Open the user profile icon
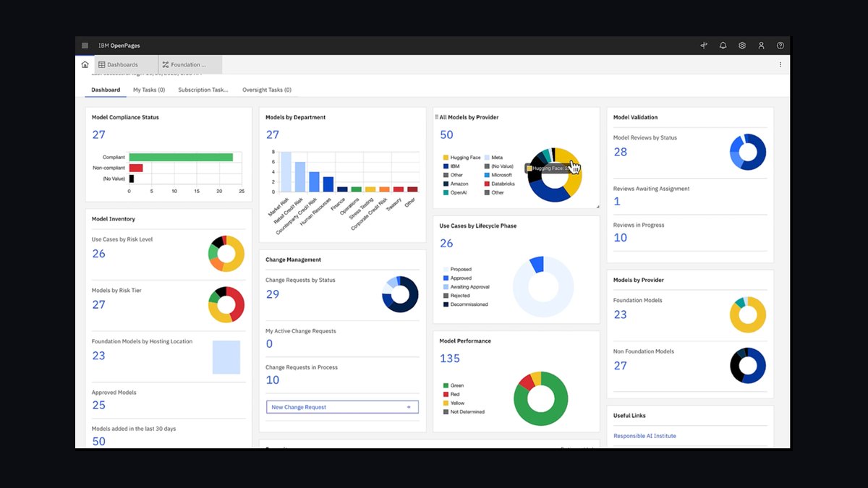Screen dimensions: 868x488 click(761, 46)
